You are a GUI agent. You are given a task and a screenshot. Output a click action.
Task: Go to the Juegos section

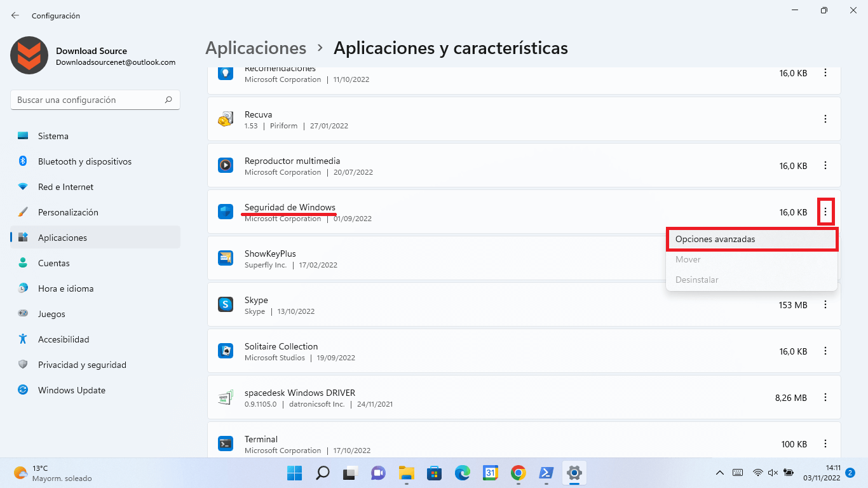pyautogui.click(x=95, y=314)
